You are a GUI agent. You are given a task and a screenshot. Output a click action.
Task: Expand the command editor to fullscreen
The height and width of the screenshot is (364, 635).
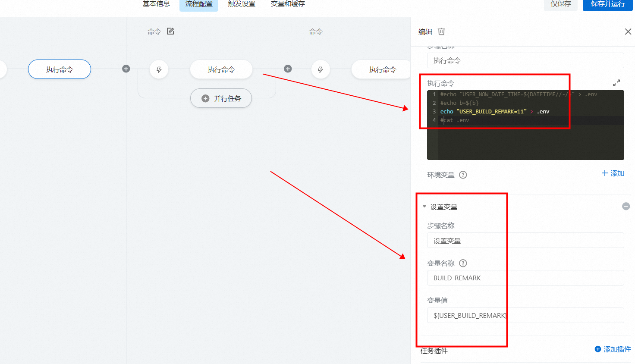coord(616,83)
